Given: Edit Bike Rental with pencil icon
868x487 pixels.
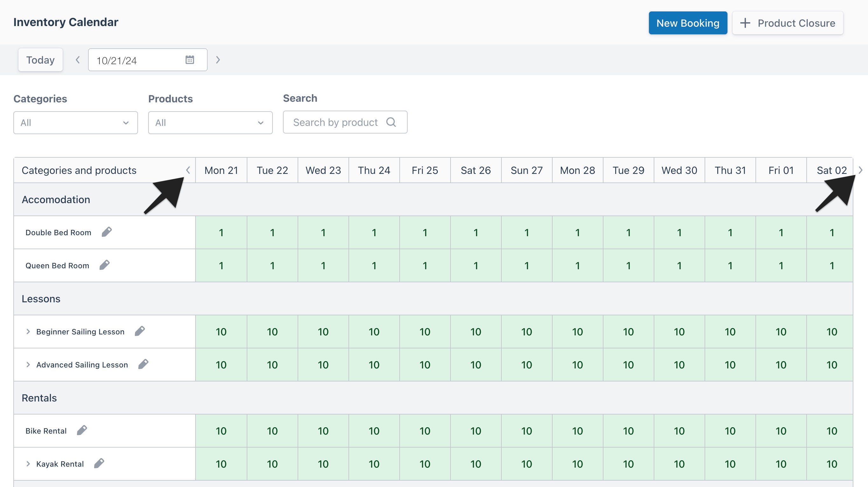Looking at the screenshot, I should click(x=82, y=430).
